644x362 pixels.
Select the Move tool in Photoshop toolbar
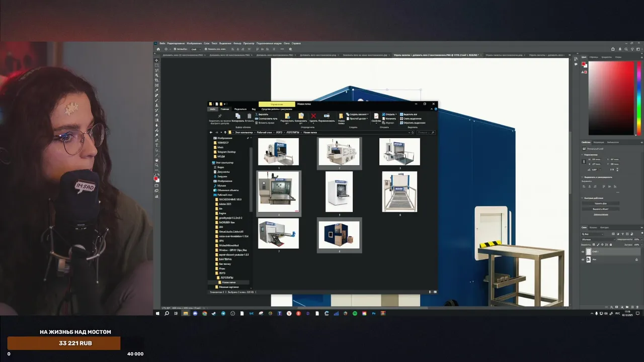157,60
